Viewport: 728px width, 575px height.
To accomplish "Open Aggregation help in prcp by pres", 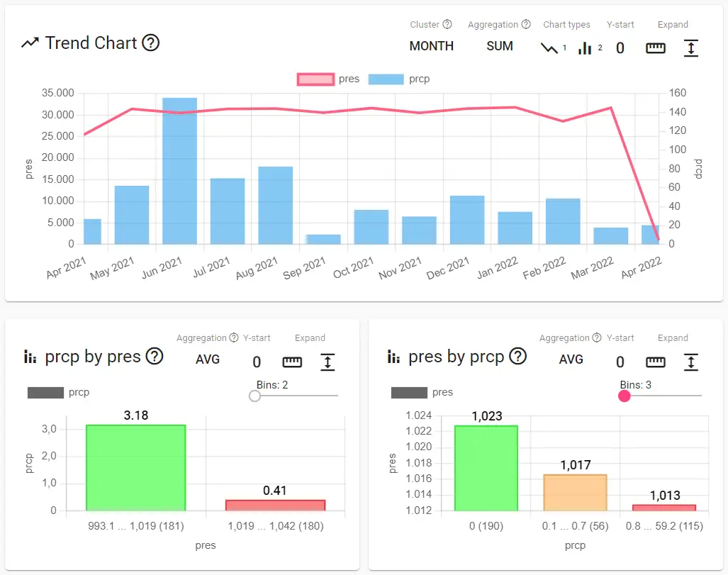I will tap(234, 337).
